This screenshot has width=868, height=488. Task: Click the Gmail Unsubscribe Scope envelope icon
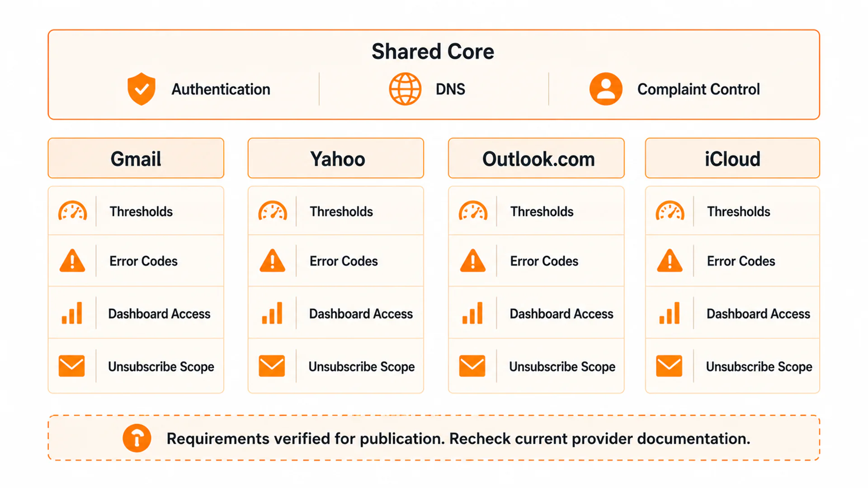[x=72, y=366]
